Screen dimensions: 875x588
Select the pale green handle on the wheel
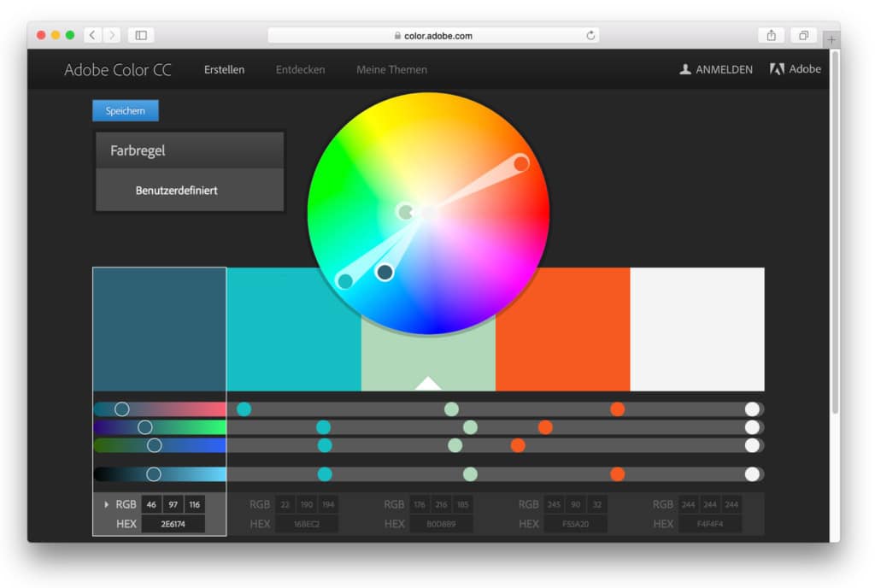406,211
